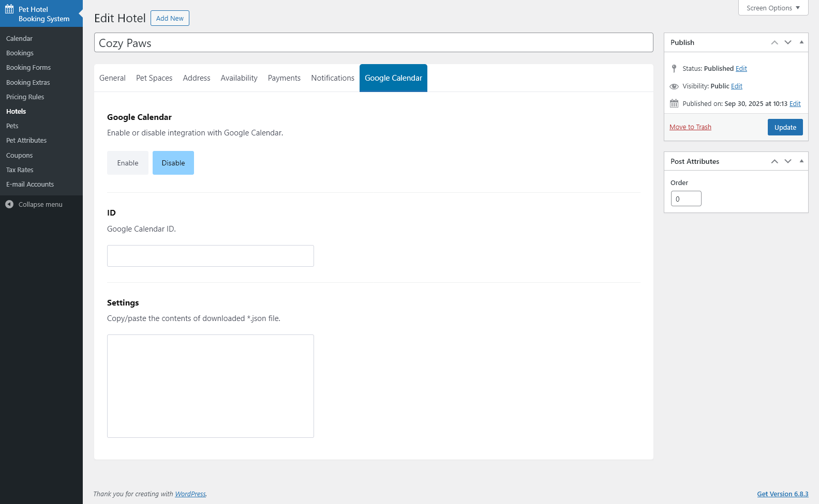Click the Pet Hotel Booking System menu title
The width and height of the screenshot is (819, 504).
pos(44,14)
